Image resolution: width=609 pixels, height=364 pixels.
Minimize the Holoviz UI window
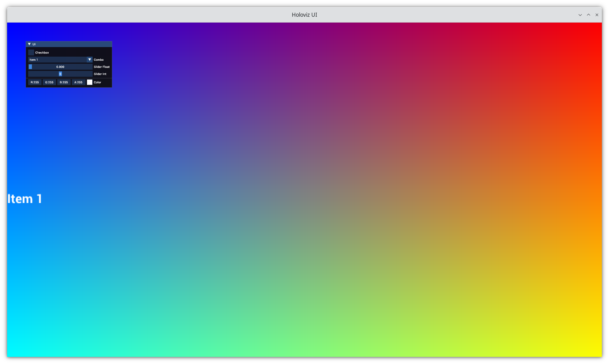580,15
